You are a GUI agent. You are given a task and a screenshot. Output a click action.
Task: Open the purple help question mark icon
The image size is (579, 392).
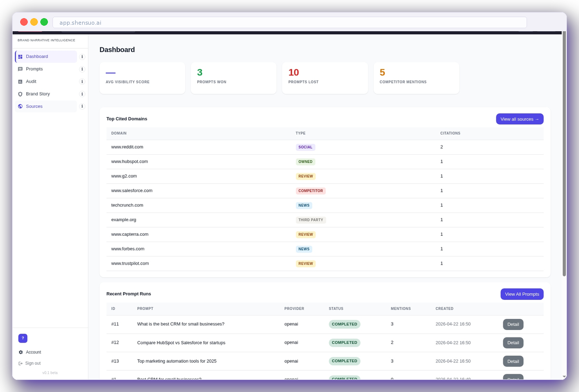coord(23,338)
